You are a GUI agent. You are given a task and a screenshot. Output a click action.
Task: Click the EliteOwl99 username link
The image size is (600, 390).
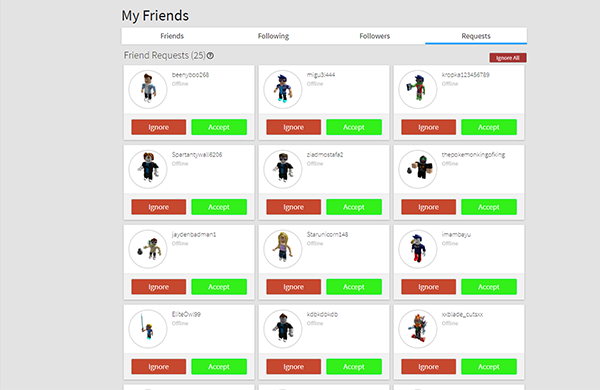tap(186, 315)
